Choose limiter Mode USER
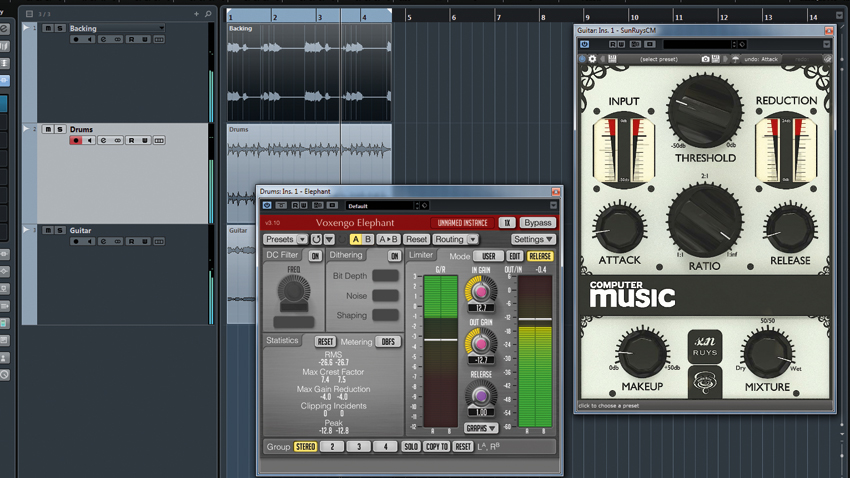This screenshot has width=850, height=478. (x=488, y=256)
